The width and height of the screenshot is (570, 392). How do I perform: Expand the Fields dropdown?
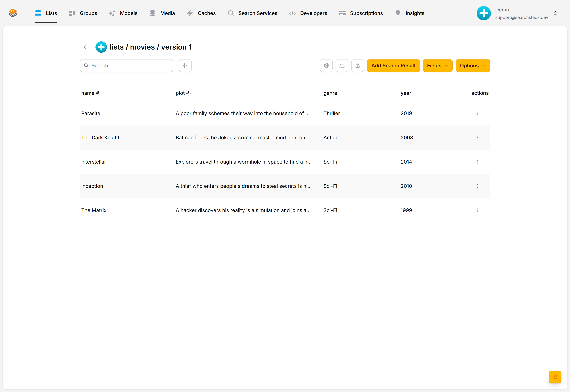[x=437, y=66]
